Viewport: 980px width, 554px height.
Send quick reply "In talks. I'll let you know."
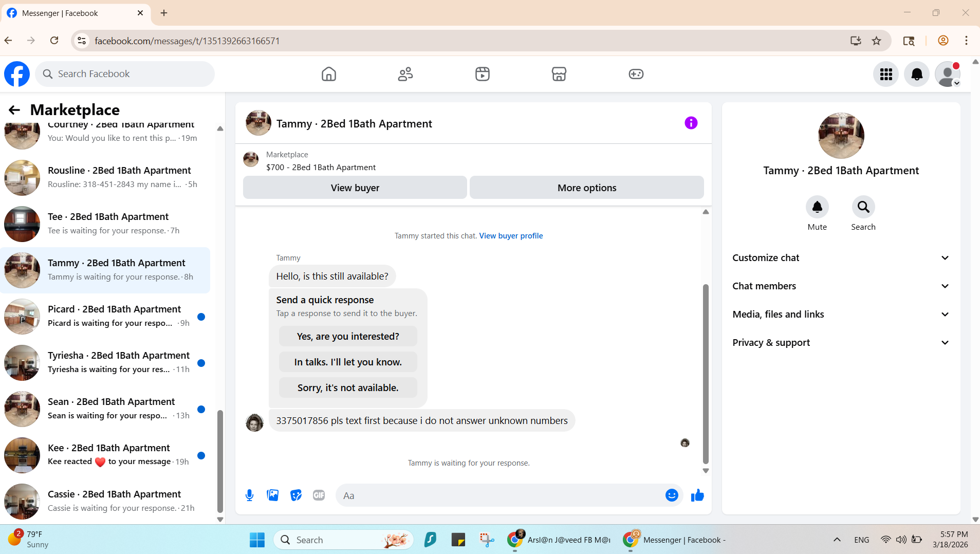coord(348,362)
